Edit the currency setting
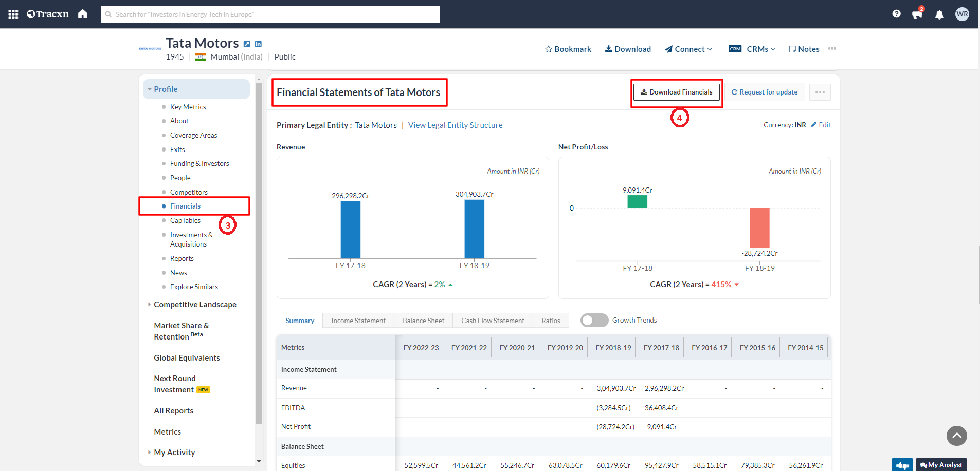 [821, 125]
